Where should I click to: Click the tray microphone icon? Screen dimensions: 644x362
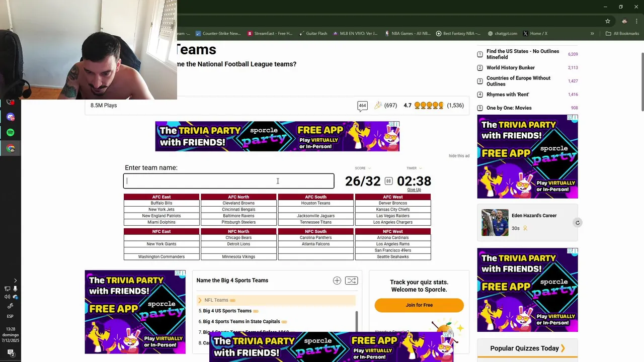[15, 289]
